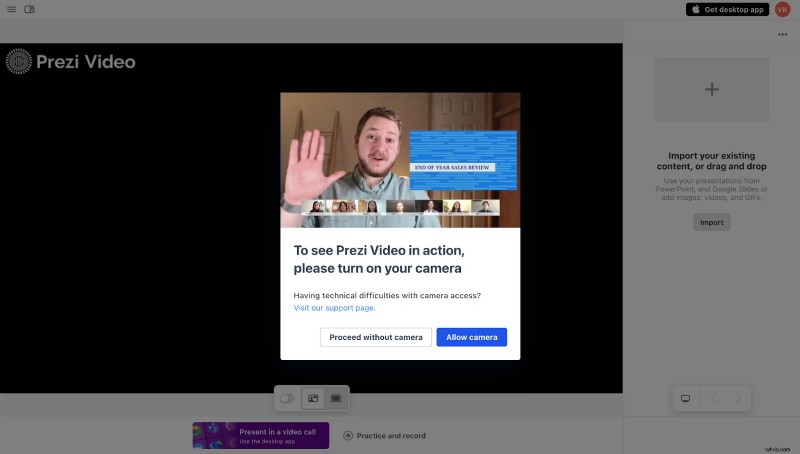Select full content layout icon
Screen dimensions: 800x454
pos(336,398)
